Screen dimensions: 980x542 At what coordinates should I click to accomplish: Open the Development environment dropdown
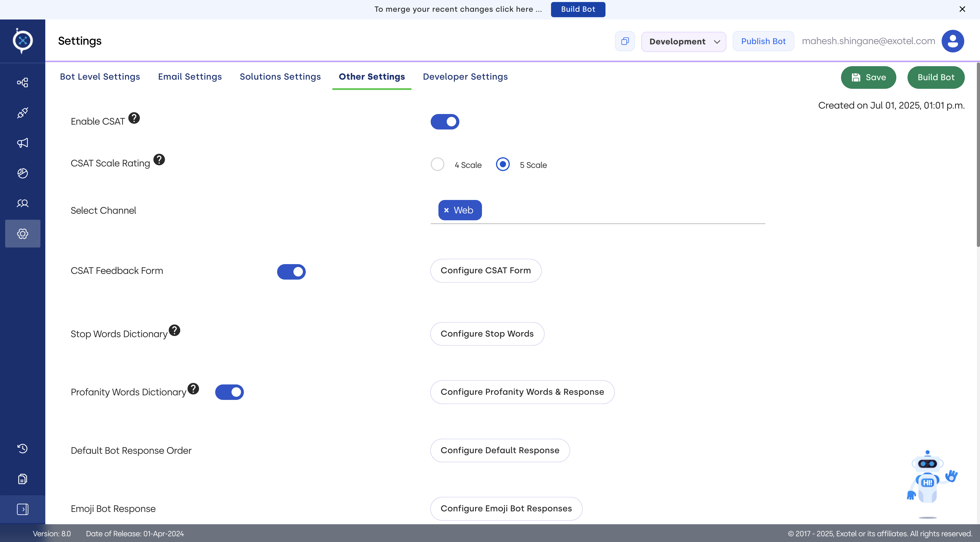pos(683,42)
